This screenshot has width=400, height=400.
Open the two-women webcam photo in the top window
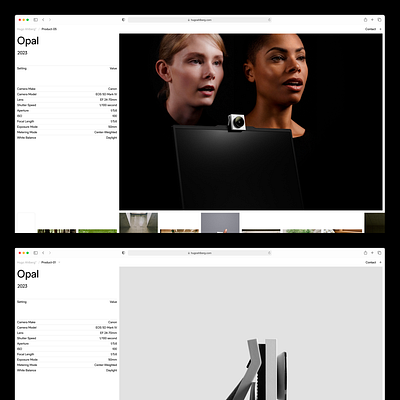(x=251, y=122)
